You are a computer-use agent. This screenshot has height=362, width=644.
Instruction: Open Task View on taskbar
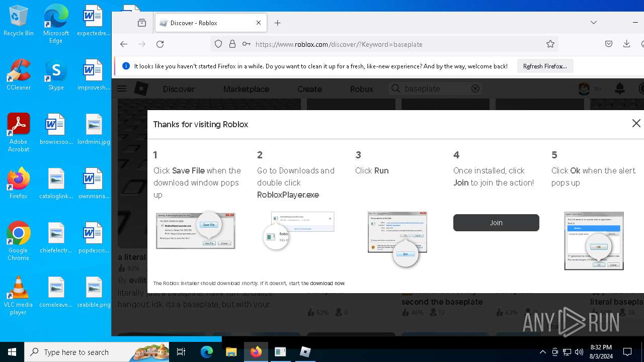tap(181, 352)
